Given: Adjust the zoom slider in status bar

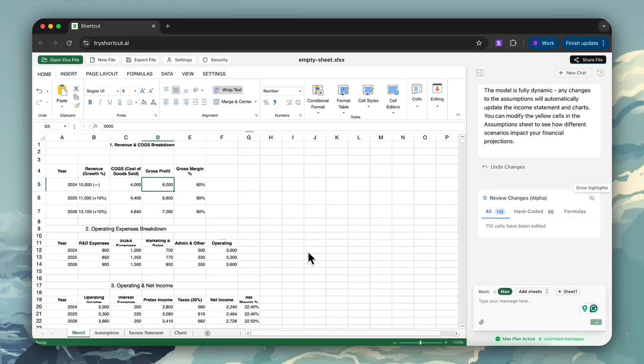Looking at the screenshot, I should pos(420,342).
